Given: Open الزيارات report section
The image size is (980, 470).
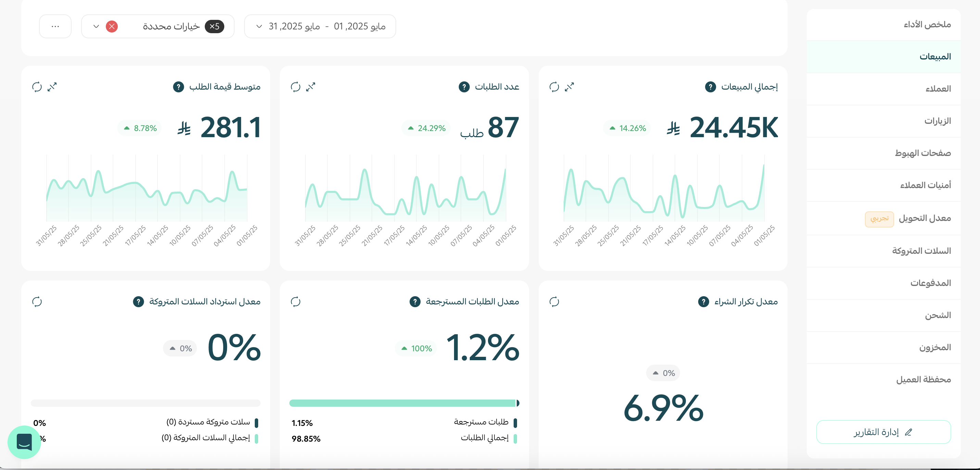Looking at the screenshot, I should coord(883,121).
